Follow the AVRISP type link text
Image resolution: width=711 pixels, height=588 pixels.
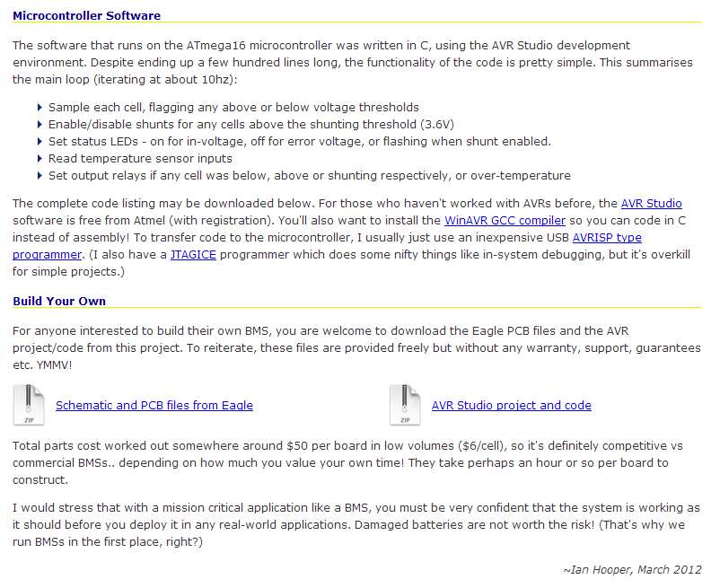tap(607, 238)
